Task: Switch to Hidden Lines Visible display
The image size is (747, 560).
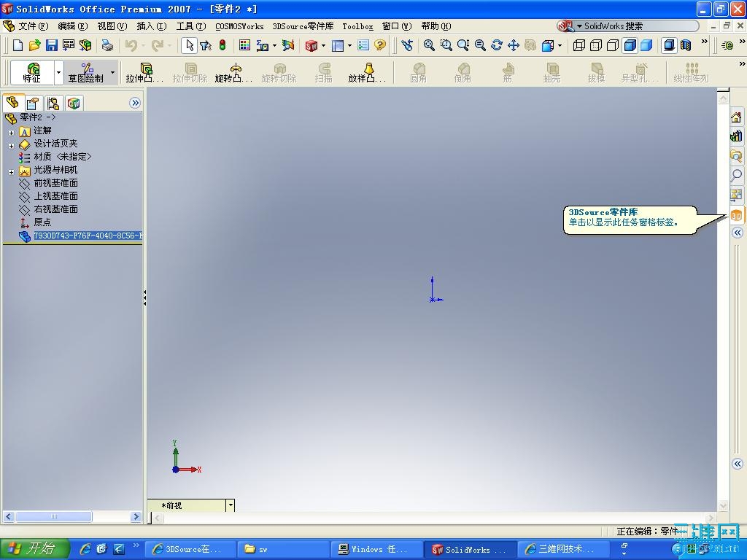Action: [x=596, y=45]
